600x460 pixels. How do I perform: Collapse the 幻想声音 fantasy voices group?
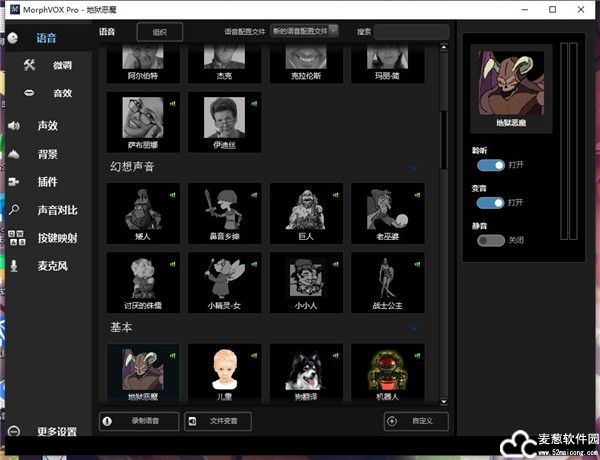(414, 168)
